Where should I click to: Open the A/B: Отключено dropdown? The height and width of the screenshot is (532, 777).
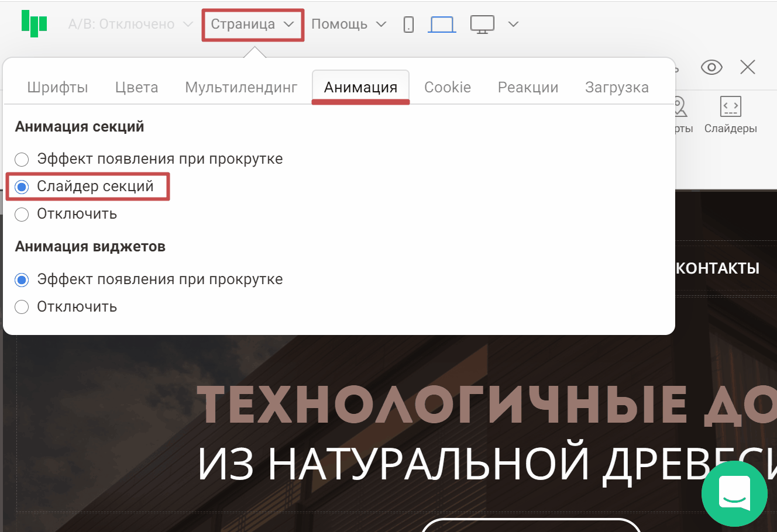130,25
